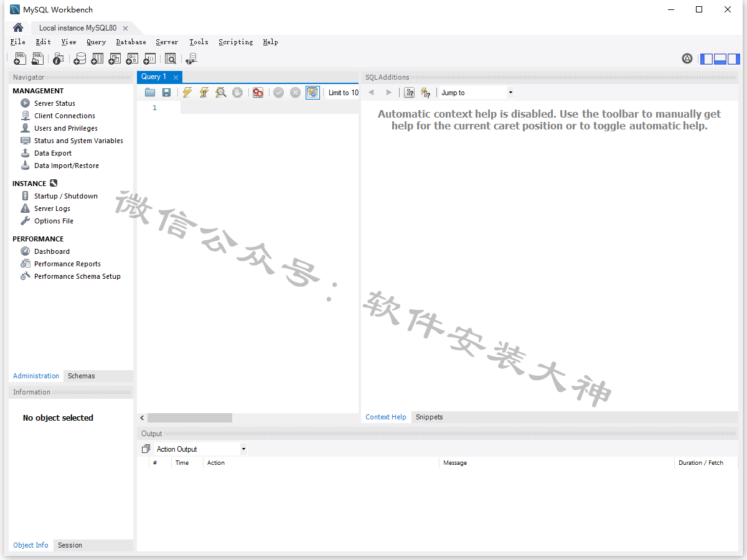The height and width of the screenshot is (560, 747).
Task: Open the schema inspector info icon
Action: coord(58,58)
